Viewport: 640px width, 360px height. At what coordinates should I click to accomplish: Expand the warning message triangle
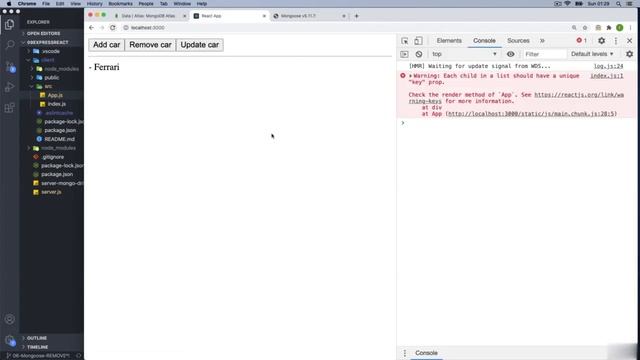tap(411, 76)
